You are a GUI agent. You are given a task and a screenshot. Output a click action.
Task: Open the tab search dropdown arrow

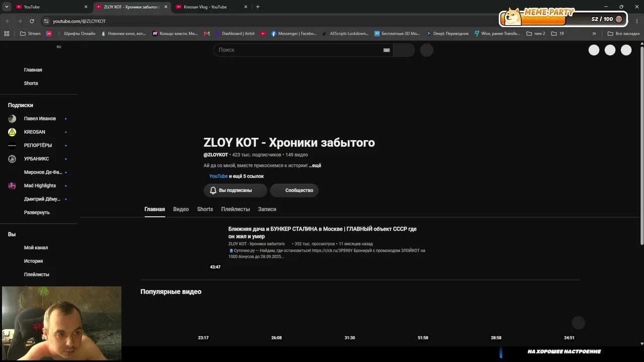(x=7, y=7)
